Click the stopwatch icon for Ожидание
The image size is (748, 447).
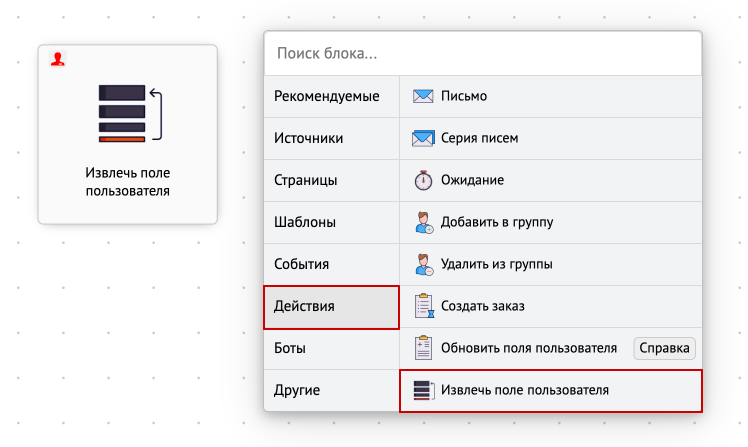[423, 180]
